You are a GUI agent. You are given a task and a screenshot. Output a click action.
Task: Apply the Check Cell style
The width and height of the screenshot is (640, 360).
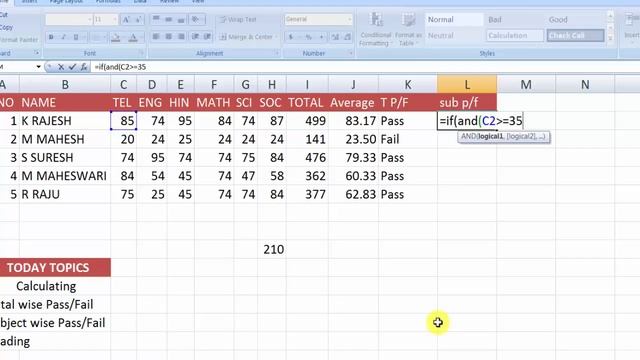tap(576, 36)
